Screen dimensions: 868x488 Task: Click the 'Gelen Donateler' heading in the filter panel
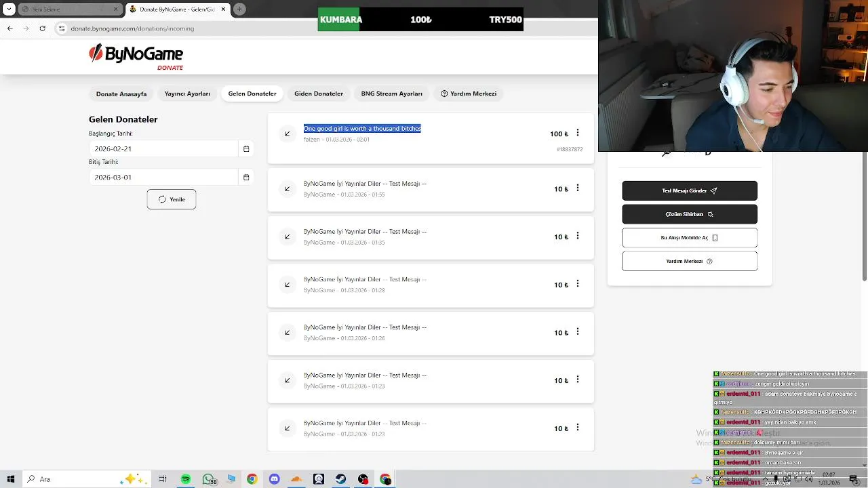(x=123, y=119)
